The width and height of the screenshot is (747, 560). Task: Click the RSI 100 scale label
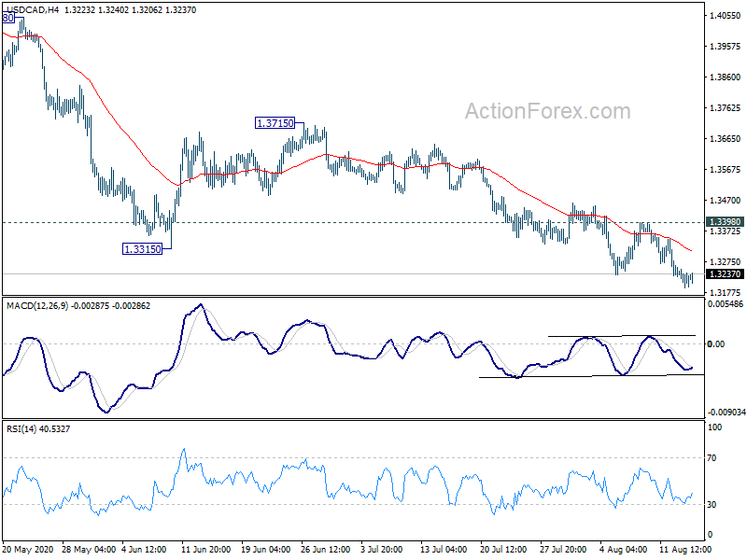click(714, 427)
